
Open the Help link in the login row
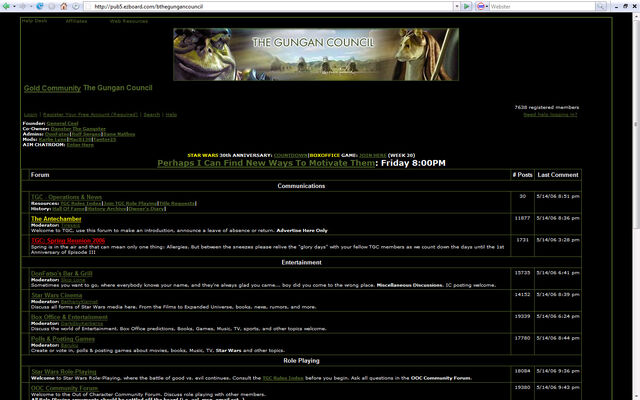[x=171, y=115]
